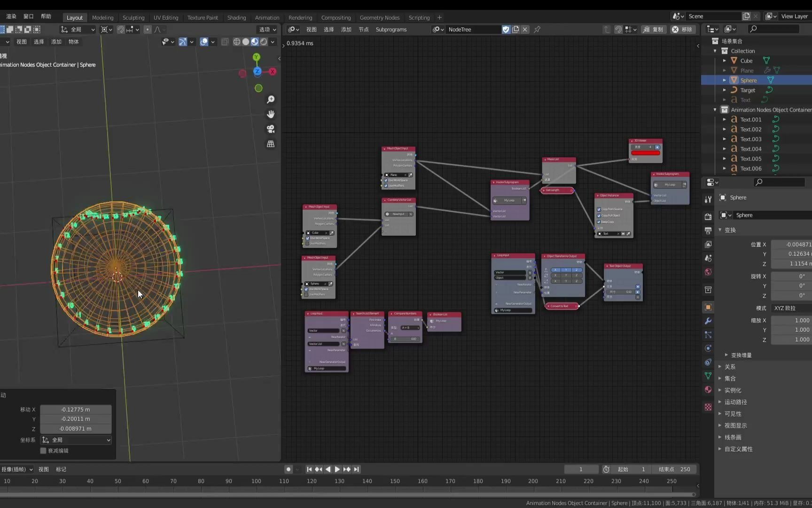Viewport: 812px width, 508px height.
Task: Select material preview shading
Action: [255, 42]
